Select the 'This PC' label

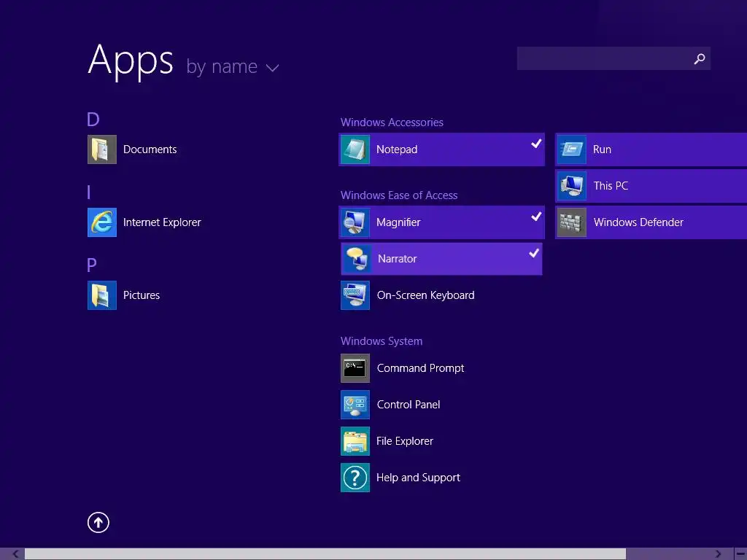click(611, 186)
